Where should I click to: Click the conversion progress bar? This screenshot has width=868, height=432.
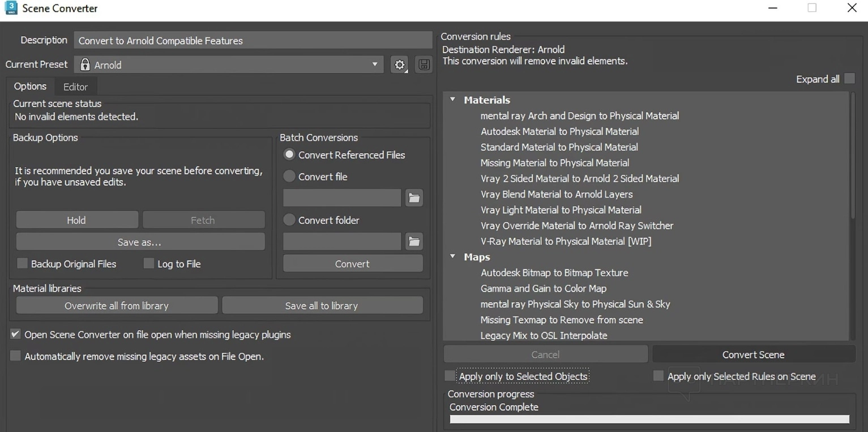point(649,419)
